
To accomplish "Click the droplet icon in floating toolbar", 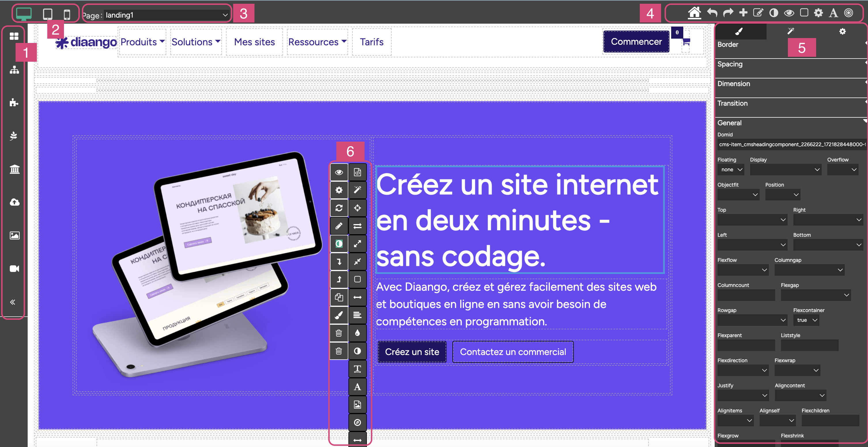I will pos(357,333).
